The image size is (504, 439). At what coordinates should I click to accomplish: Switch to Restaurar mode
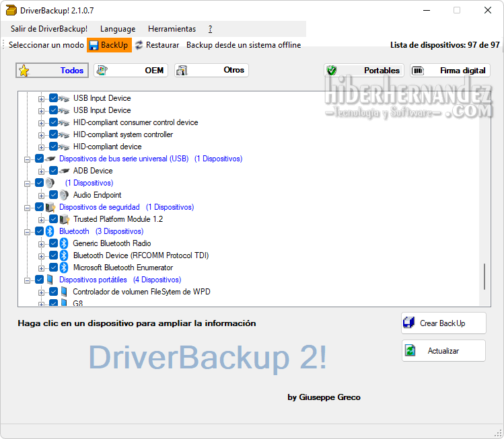click(x=157, y=45)
